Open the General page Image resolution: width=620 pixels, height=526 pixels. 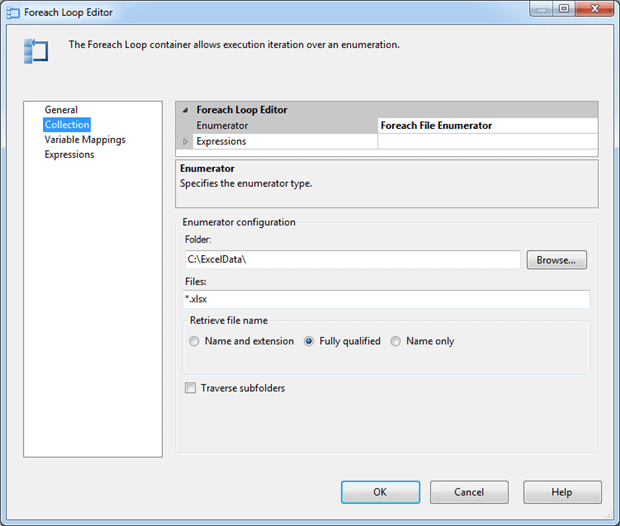point(61,110)
